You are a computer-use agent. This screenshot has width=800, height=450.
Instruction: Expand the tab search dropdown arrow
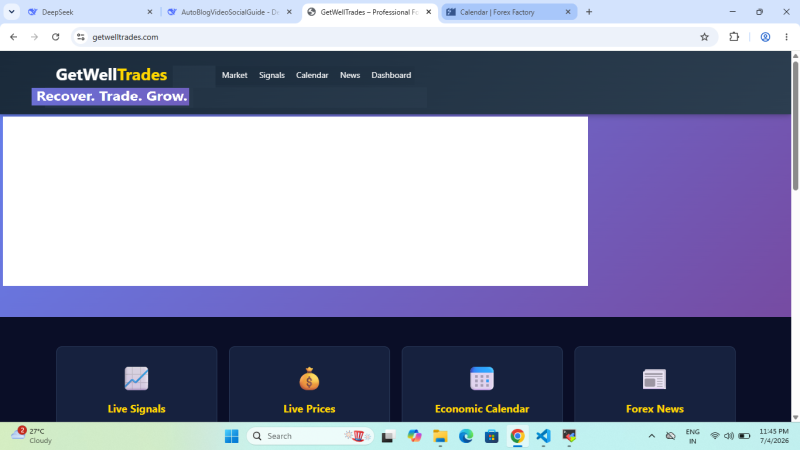click(x=11, y=12)
